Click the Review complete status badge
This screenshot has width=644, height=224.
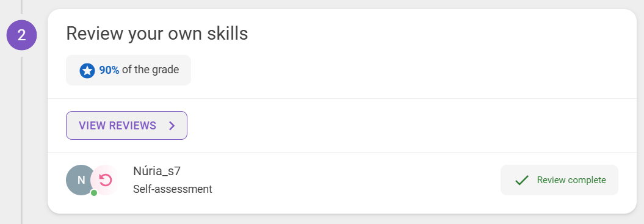click(x=559, y=180)
